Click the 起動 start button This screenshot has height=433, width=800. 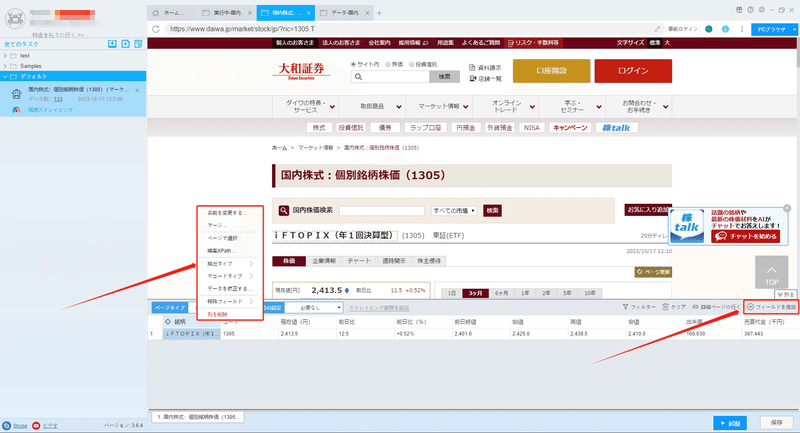click(730, 423)
